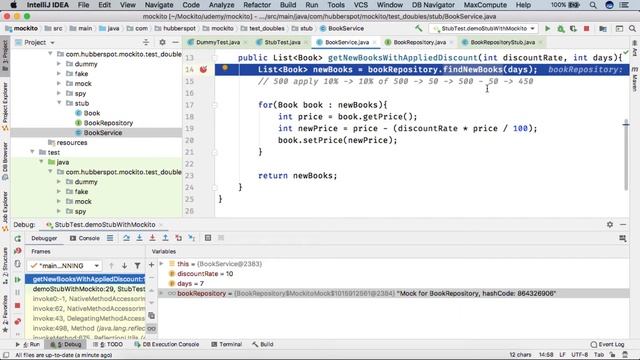This screenshot has width=640, height=360.
Task: Click the editor vertical scrollbar
Action: click(x=626, y=155)
